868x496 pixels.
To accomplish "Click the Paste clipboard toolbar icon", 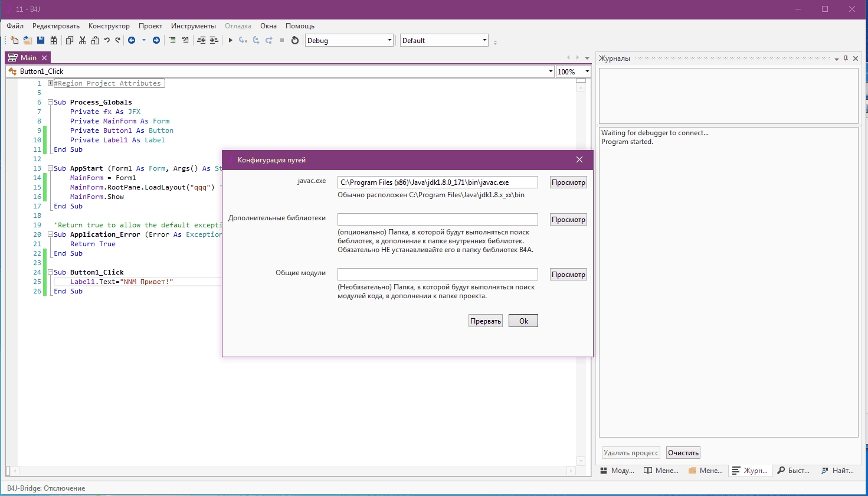I will (x=95, y=40).
